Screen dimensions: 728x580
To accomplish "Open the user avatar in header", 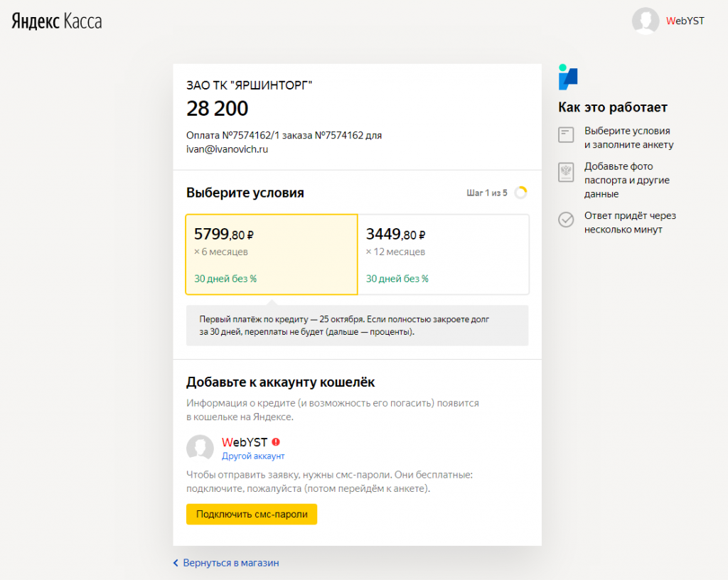I will (645, 21).
